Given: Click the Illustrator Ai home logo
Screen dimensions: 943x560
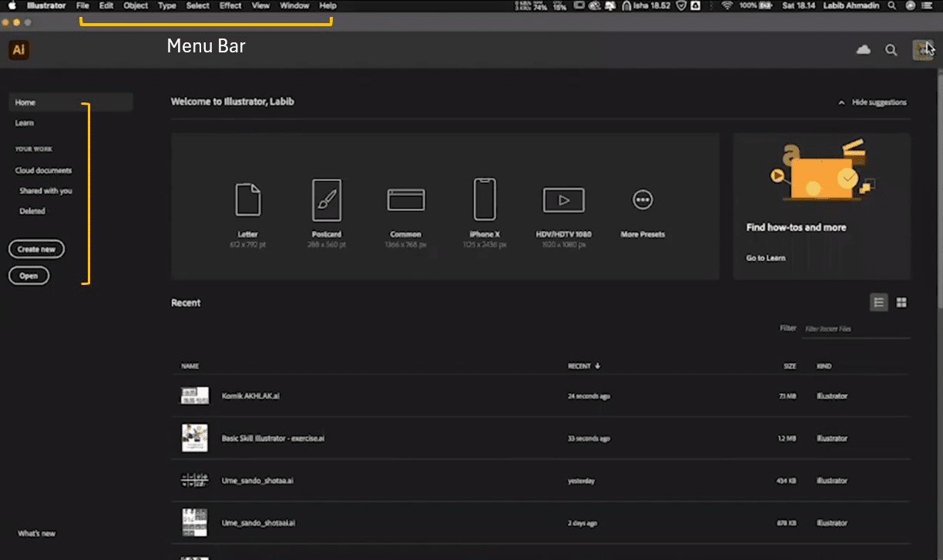Looking at the screenshot, I should coord(19,51).
